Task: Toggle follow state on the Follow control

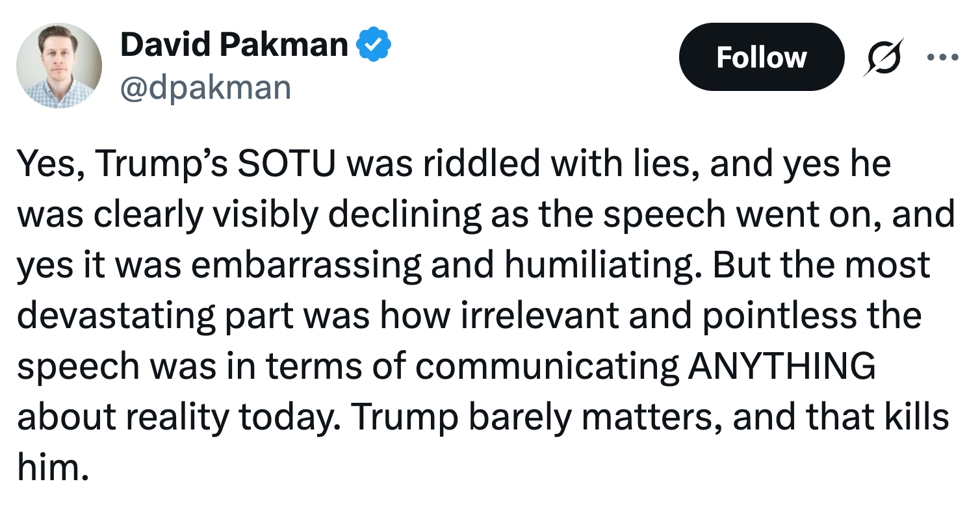Action: (761, 57)
